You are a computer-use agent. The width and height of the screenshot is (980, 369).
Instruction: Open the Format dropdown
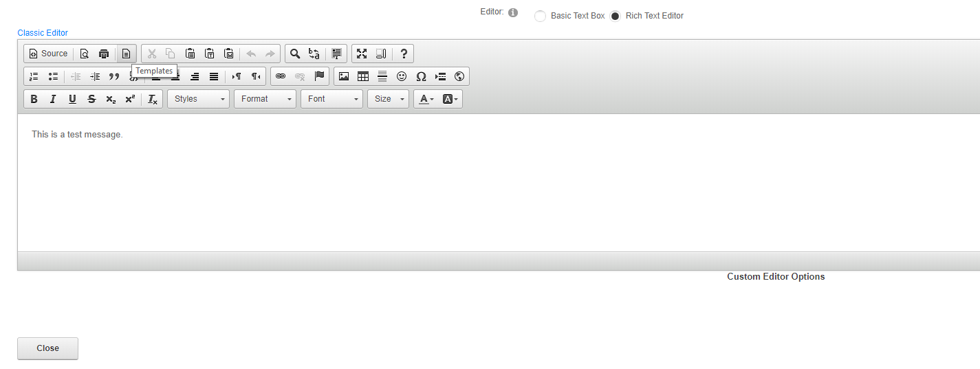click(265, 99)
